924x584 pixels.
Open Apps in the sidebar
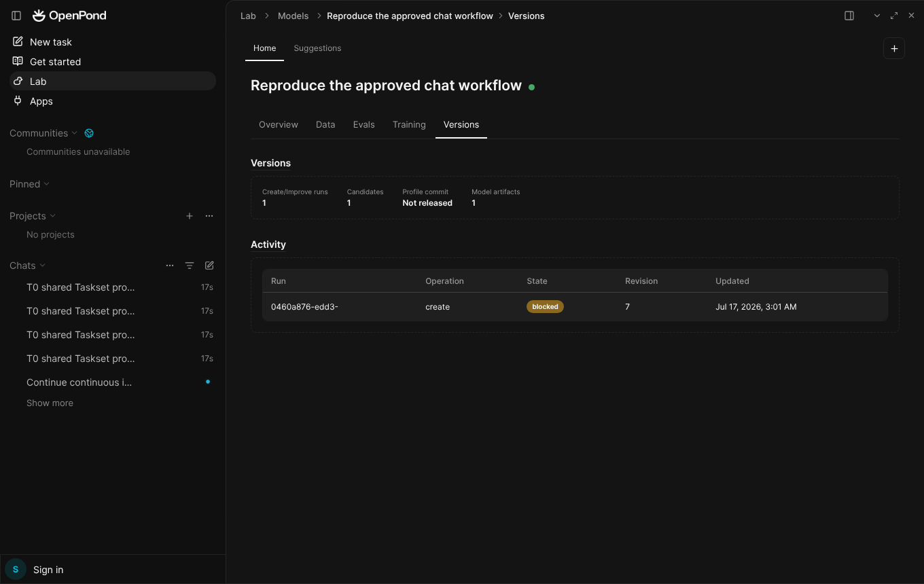point(112,101)
